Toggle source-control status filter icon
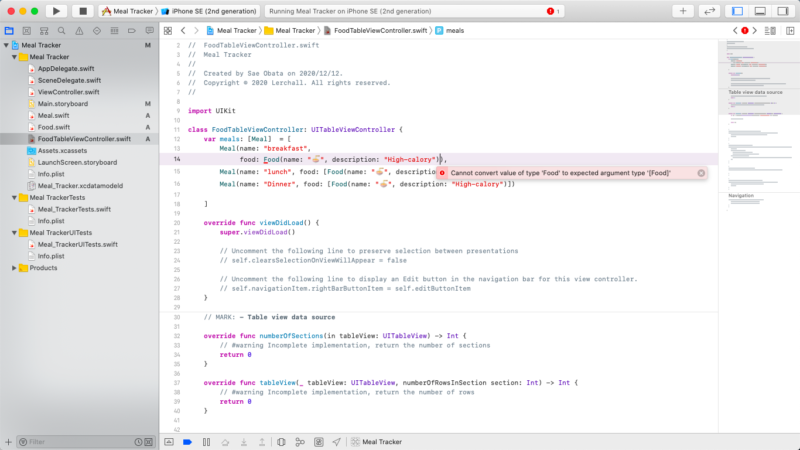800x450 pixels. pyautogui.click(x=148, y=442)
